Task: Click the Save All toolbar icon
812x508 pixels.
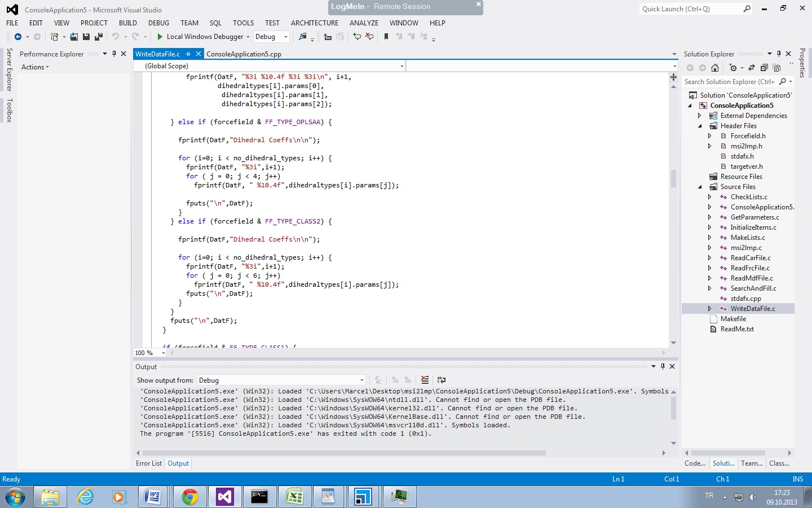Action: pos(99,37)
